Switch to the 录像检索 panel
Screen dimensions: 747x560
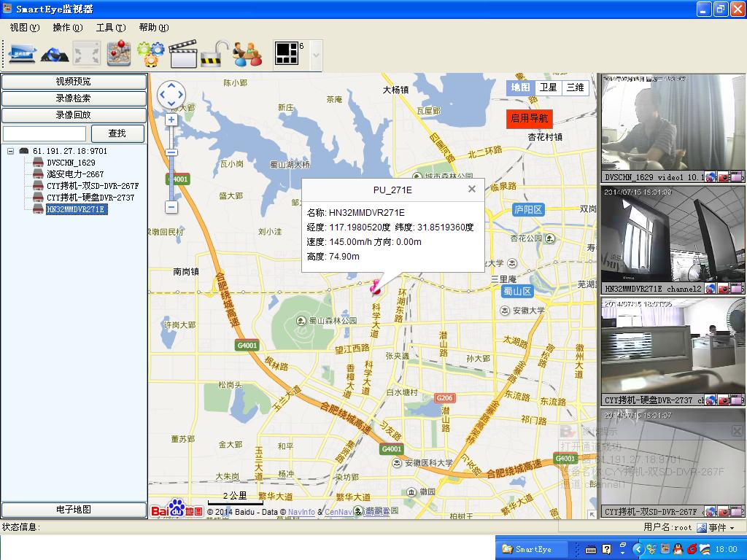(x=74, y=98)
